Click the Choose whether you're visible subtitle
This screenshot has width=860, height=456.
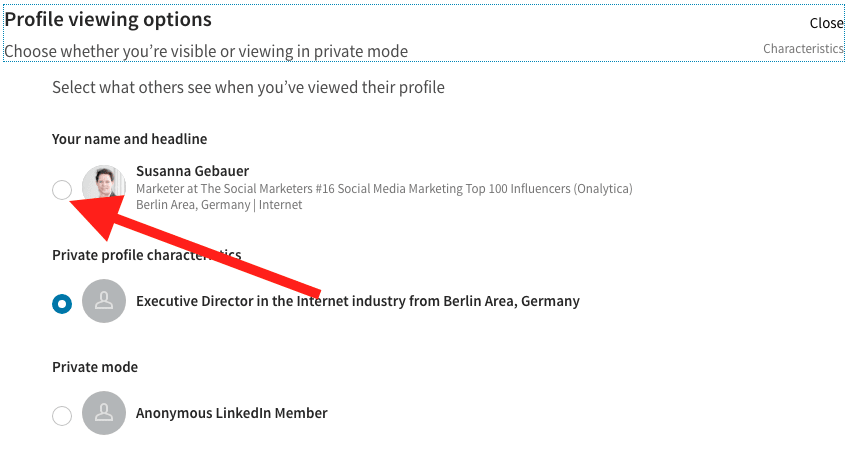tap(206, 52)
